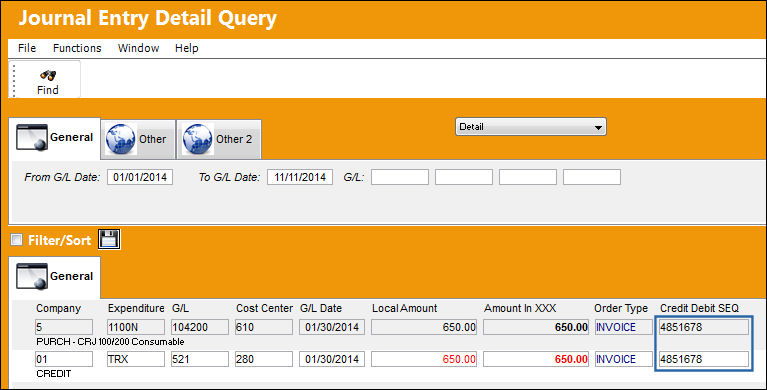
Task: Click the Order Type column header
Action: pos(621,308)
